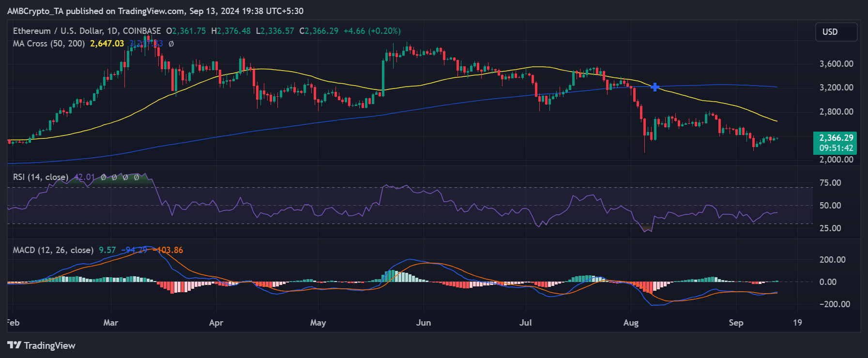
Task: Click the MACD signal value 103.86
Action: (x=168, y=250)
